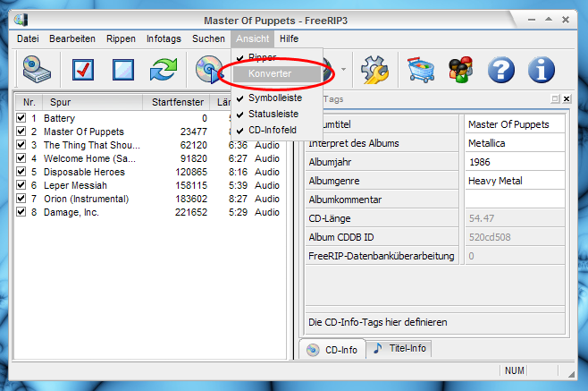
Task: Uncheck track 3 The Thing That Shou... checkbox
Action: point(21,145)
